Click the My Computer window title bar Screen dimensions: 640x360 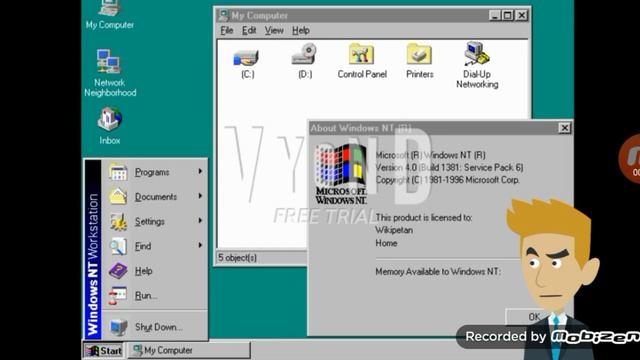point(372,16)
